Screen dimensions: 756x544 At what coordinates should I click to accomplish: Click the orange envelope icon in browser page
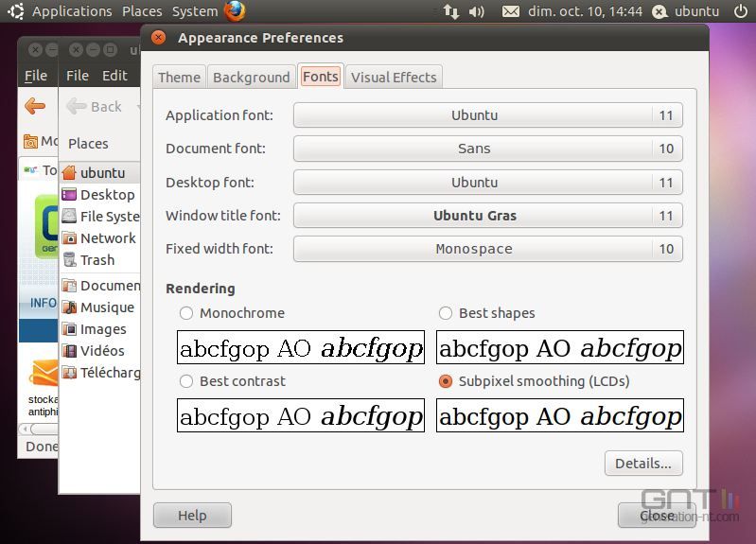(x=44, y=373)
